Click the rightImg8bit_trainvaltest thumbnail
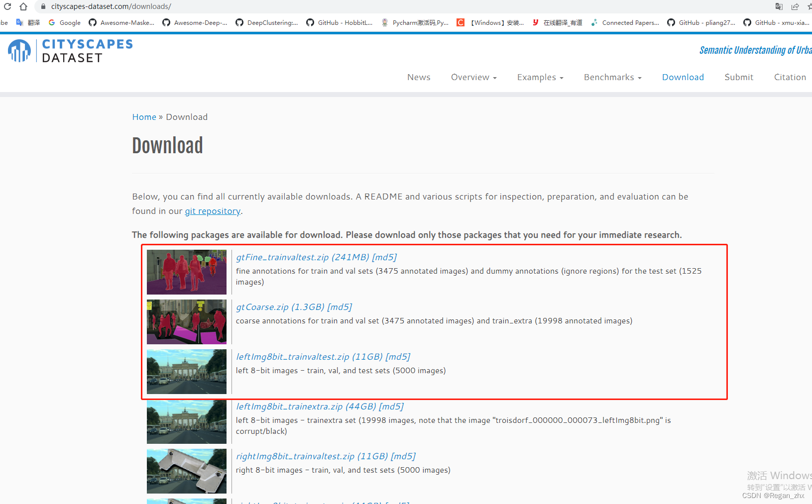Viewport: 812px width, 504px height. click(x=187, y=471)
